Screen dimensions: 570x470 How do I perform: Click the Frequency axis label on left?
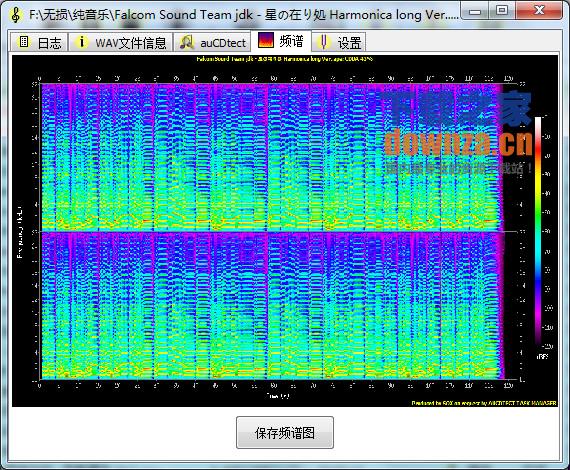click(x=19, y=232)
